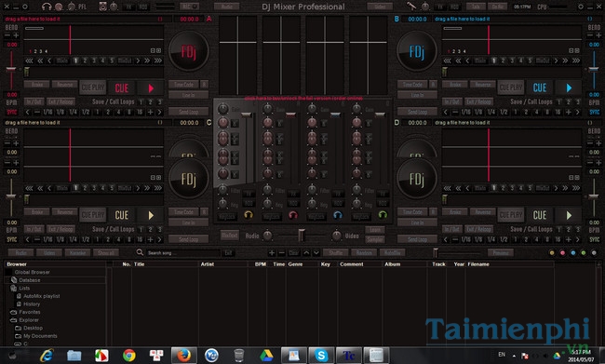Toggle the MixNext button left of the crossfader
605x364 pixels.
click(x=230, y=236)
